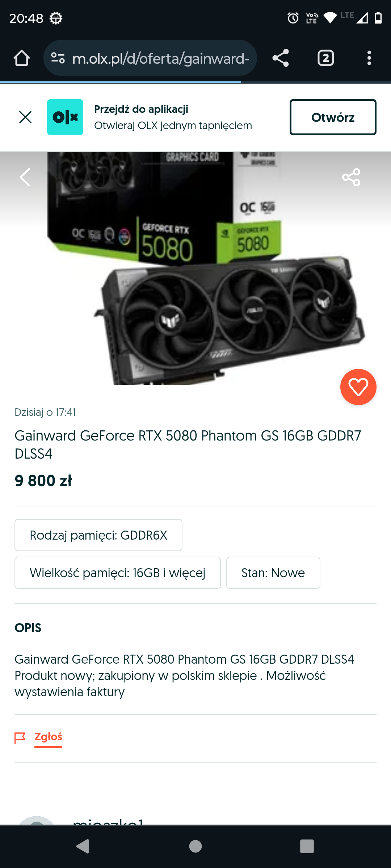Open site info icon in address bar

point(58,58)
